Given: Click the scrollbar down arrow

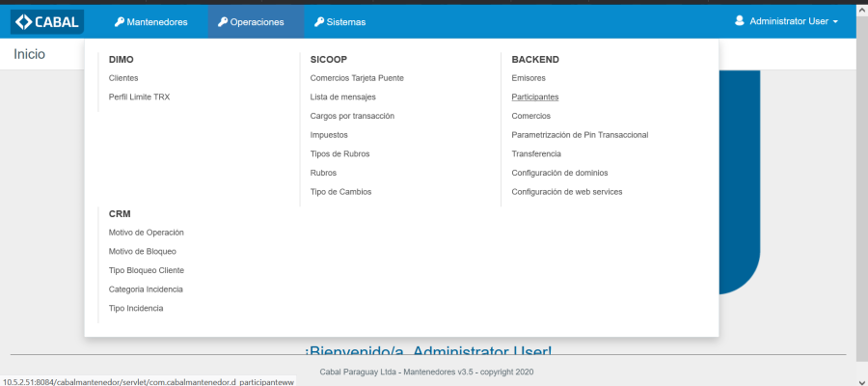Looking at the screenshot, I should click(x=862, y=381).
